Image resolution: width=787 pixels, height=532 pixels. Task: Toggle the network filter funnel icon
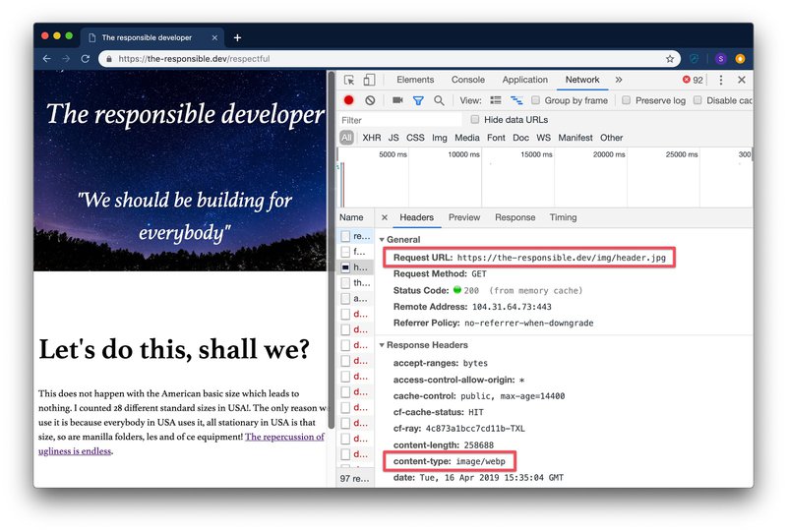click(417, 100)
